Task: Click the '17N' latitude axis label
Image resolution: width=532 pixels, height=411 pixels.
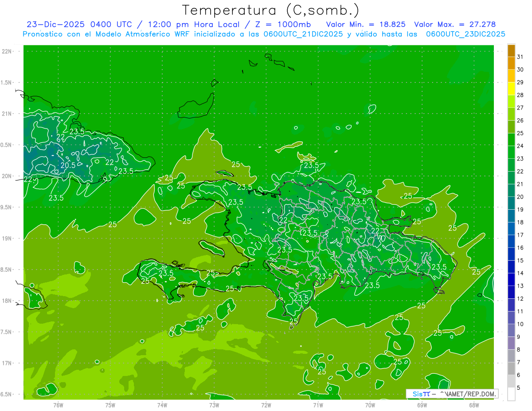Action: coord(7,363)
